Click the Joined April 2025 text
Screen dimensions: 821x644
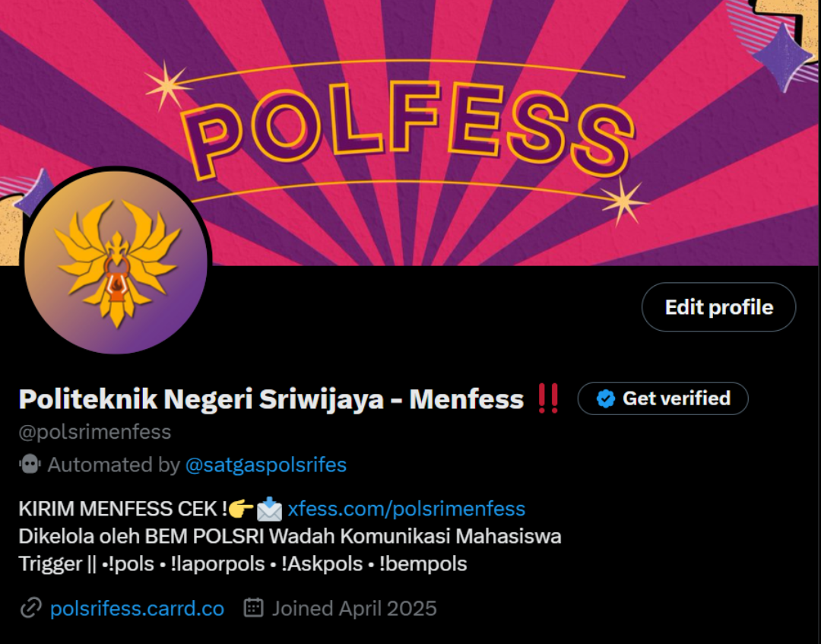click(x=354, y=608)
